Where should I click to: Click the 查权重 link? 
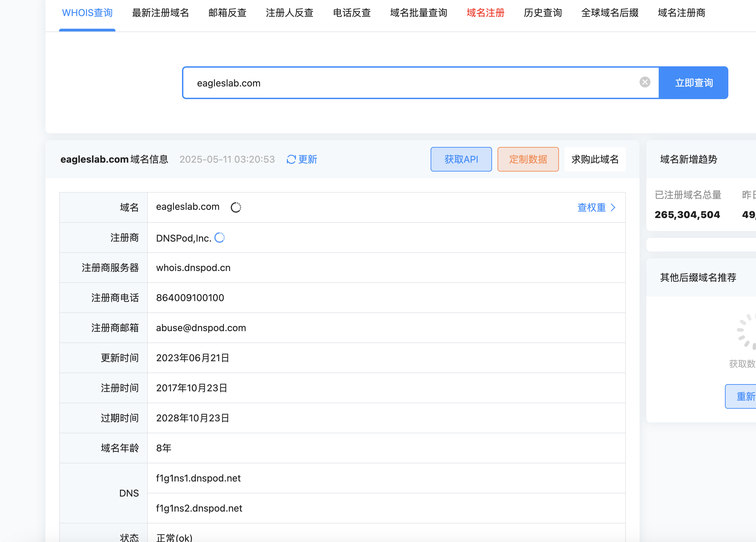point(591,207)
